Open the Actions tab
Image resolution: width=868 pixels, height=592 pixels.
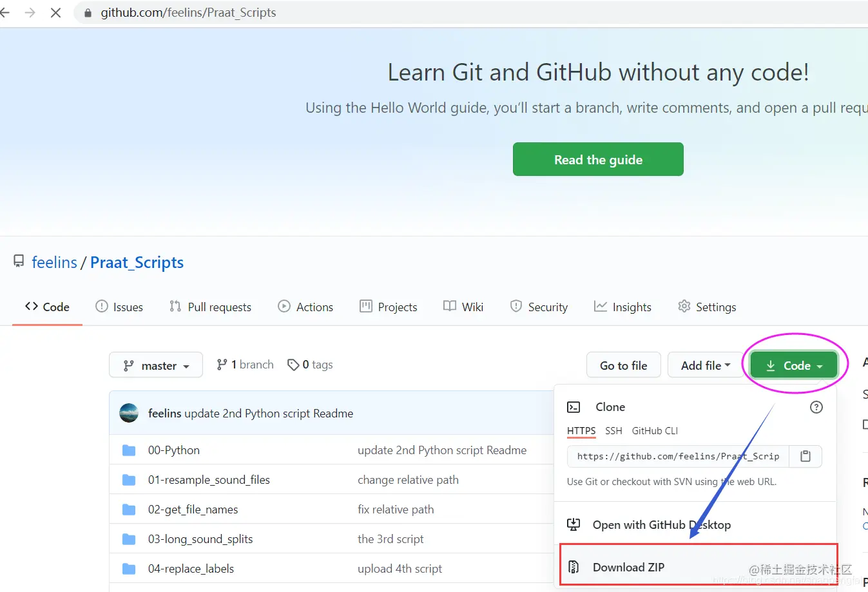click(x=305, y=307)
